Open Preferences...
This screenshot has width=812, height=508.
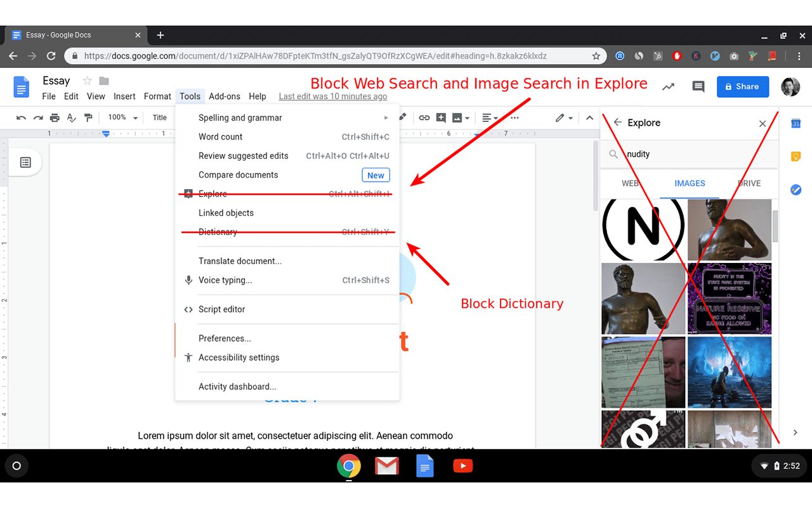pos(287,338)
